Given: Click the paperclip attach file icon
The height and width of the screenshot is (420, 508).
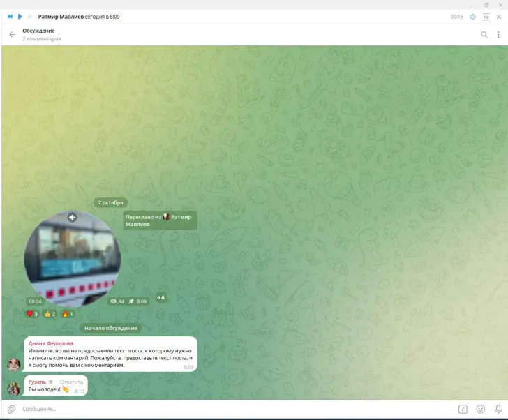Looking at the screenshot, I should [11, 409].
